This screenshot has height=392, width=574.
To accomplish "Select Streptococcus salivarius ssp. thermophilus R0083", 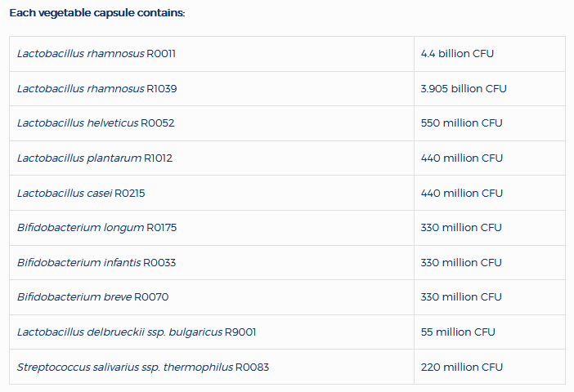I will coord(143,367).
